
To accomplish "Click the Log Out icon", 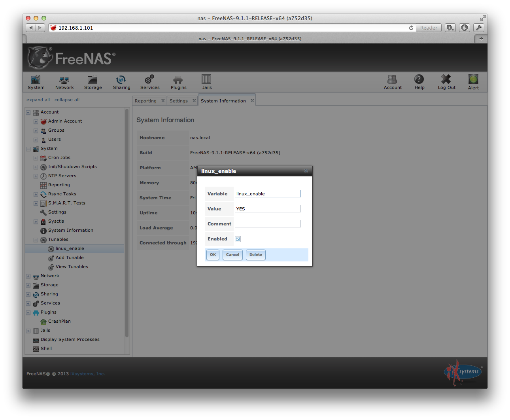I will click(x=446, y=82).
